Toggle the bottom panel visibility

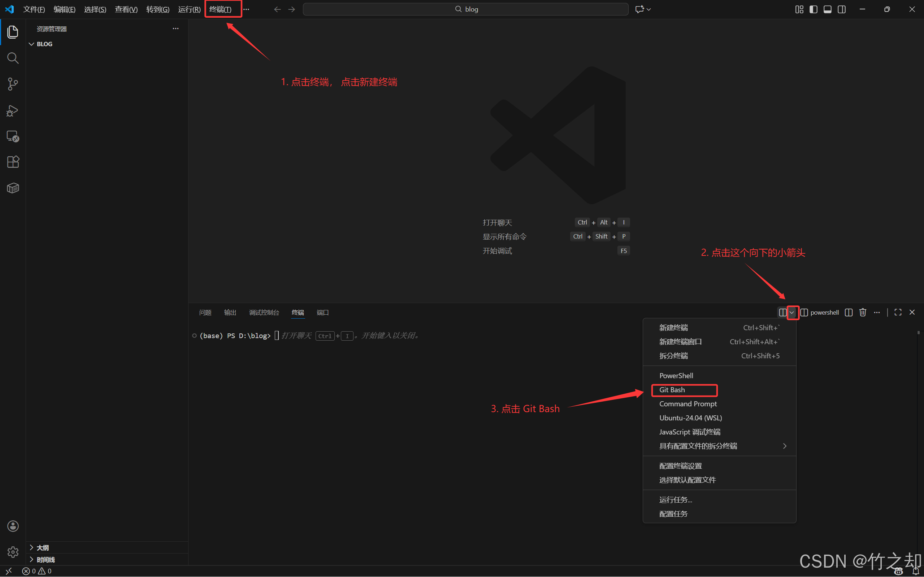tap(827, 9)
